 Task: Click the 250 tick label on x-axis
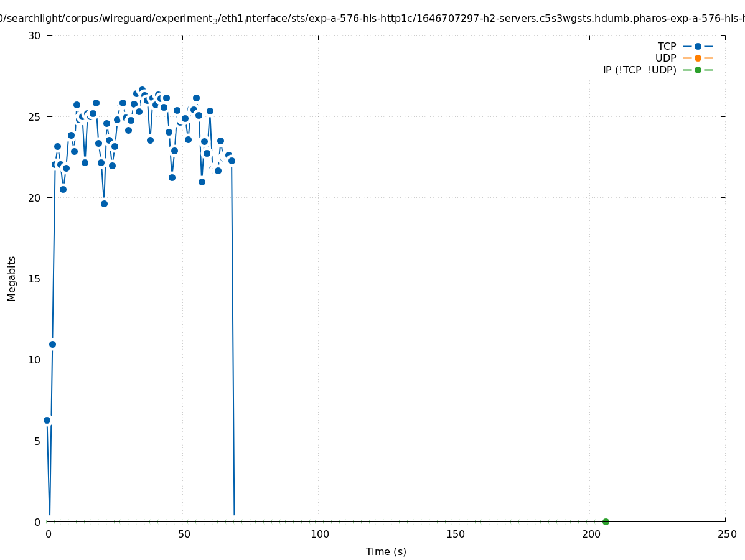pos(726,534)
